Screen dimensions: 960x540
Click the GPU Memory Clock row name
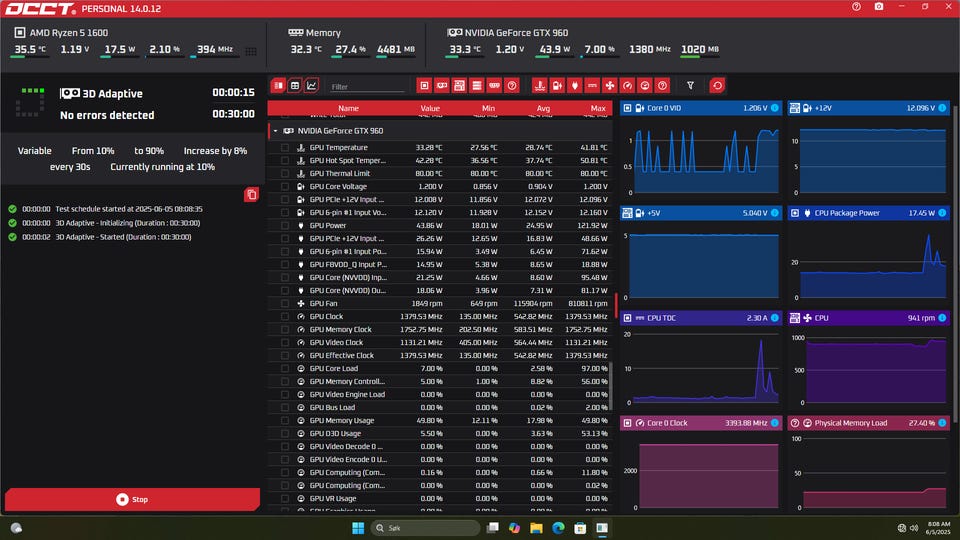click(x=340, y=329)
